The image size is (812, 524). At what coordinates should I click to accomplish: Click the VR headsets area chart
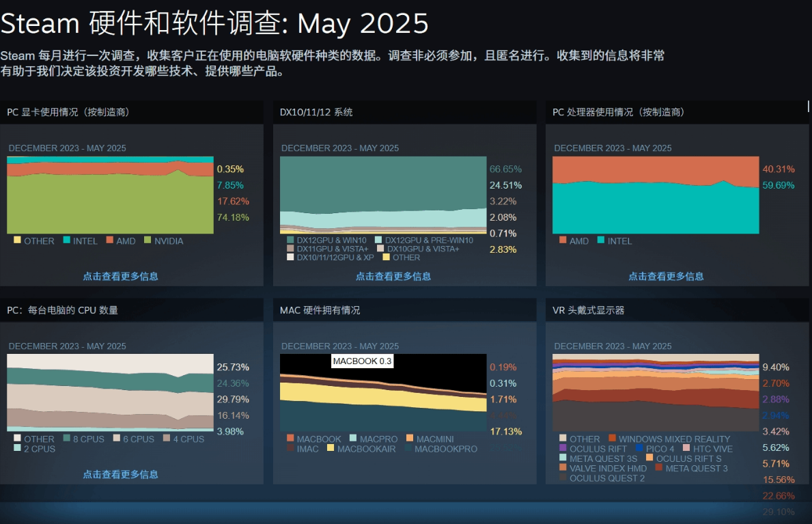(x=656, y=393)
